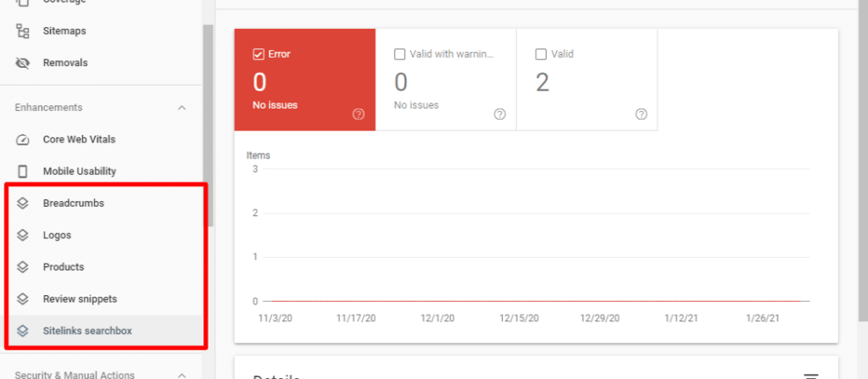868x379 pixels.
Task: Select the Error card with 0 issues
Action: click(x=305, y=80)
